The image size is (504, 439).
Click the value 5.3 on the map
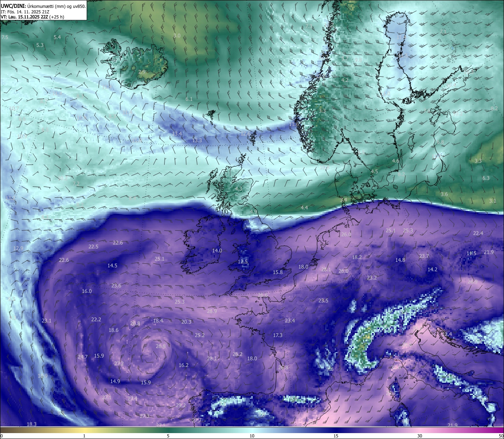pyautogui.click(x=40, y=45)
